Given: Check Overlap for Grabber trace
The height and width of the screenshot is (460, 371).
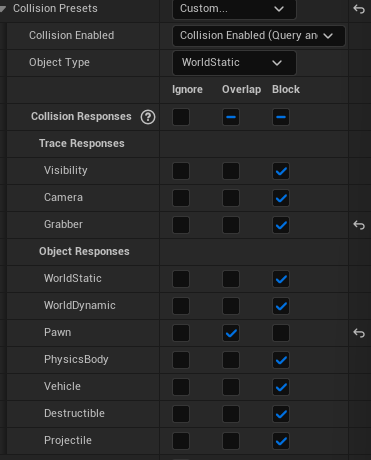Looking at the screenshot, I should click(x=231, y=225).
